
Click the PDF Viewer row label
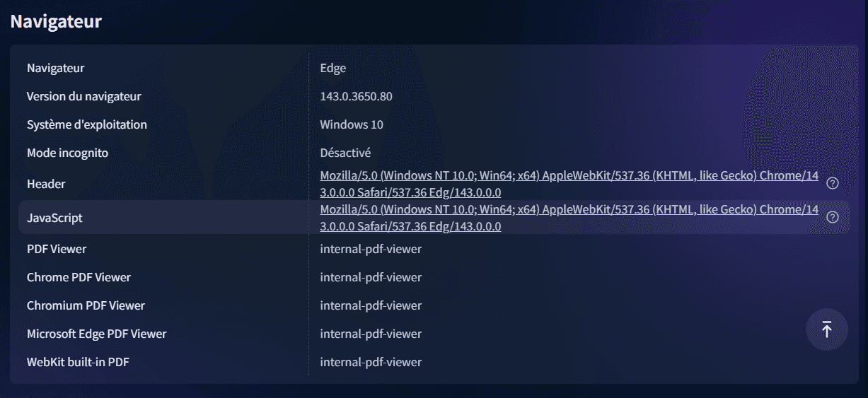(x=57, y=249)
